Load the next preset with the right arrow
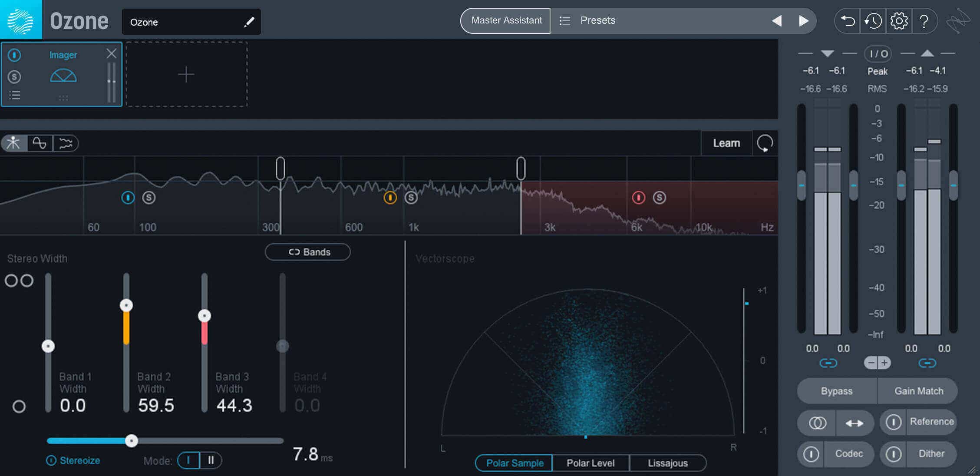 click(x=804, y=20)
